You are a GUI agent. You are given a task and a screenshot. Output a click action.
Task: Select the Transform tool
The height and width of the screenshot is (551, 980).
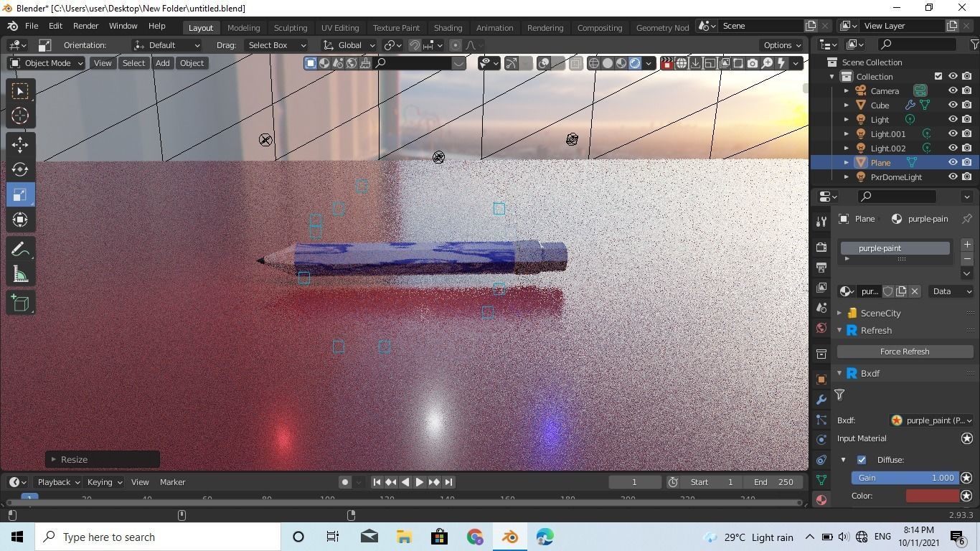(20, 220)
